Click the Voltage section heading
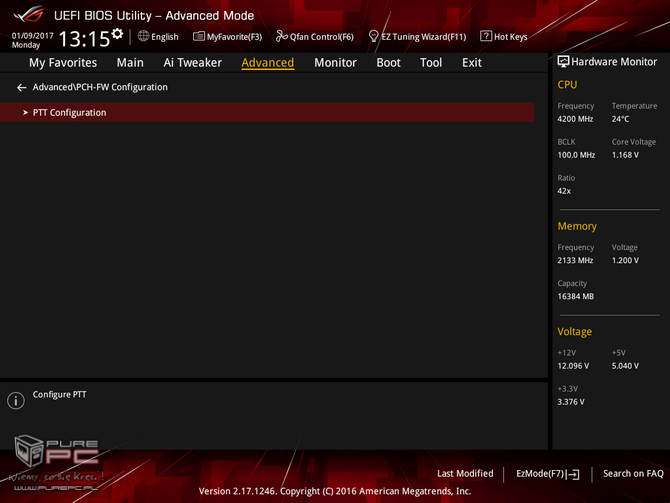The height and width of the screenshot is (503, 670). coord(574,332)
